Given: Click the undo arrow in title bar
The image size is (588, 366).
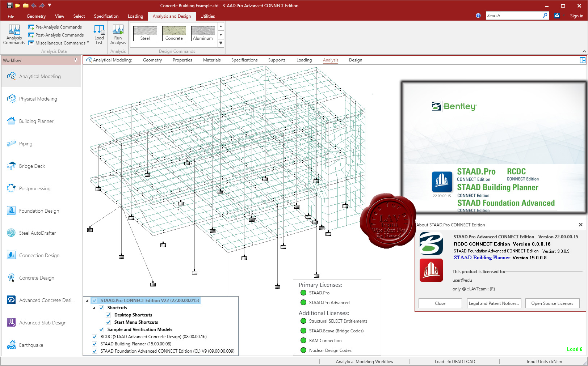Looking at the screenshot, I should point(34,5).
